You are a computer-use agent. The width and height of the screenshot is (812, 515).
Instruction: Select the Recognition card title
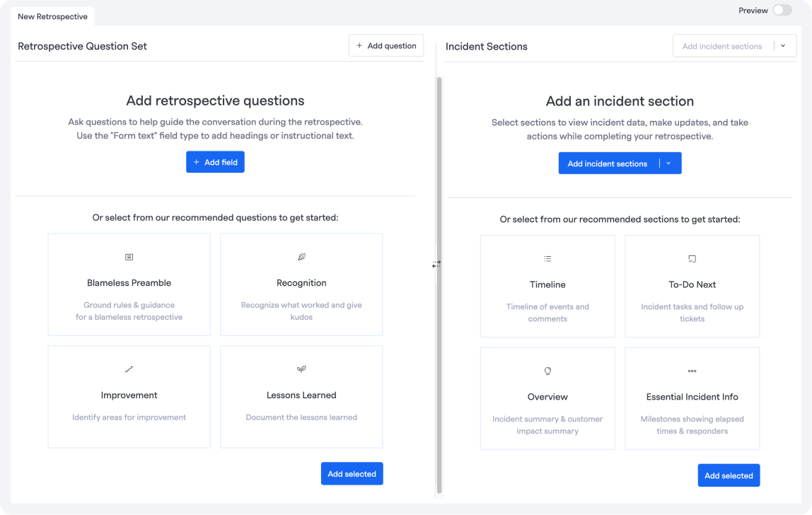[x=301, y=283]
